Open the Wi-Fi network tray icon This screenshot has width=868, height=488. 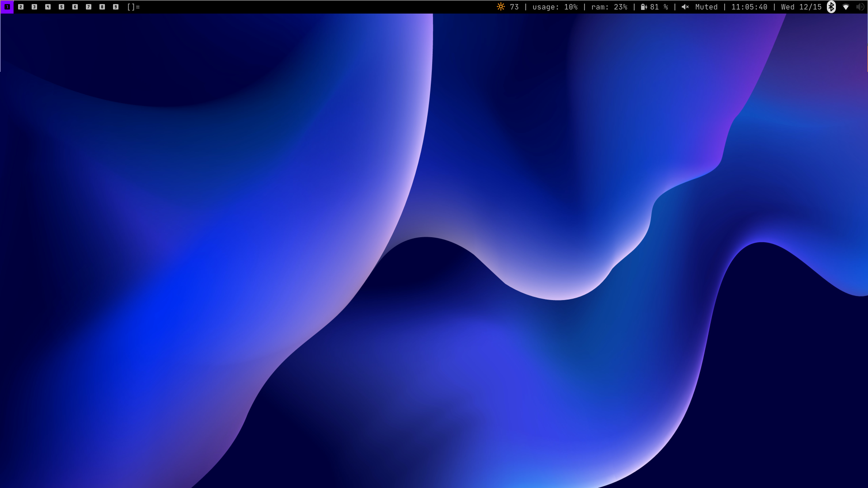846,7
